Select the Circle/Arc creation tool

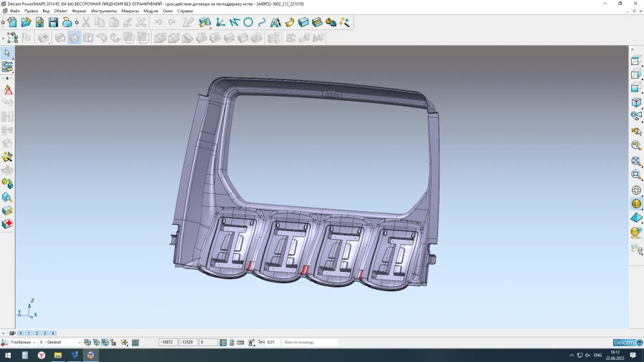click(248, 23)
